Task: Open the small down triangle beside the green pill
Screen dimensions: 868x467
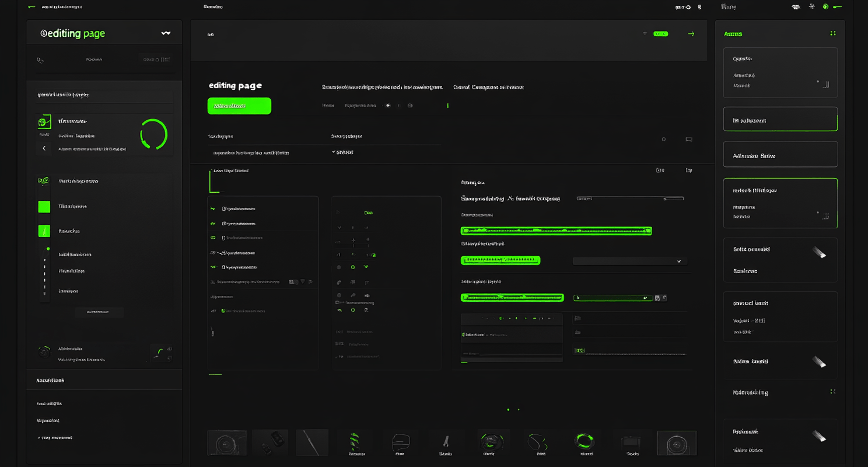Action: click(x=645, y=34)
